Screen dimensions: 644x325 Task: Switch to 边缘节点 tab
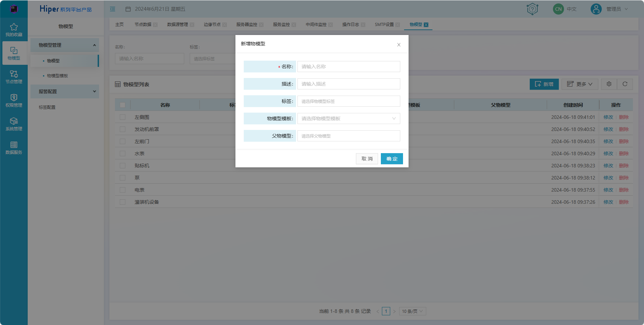click(x=212, y=25)
